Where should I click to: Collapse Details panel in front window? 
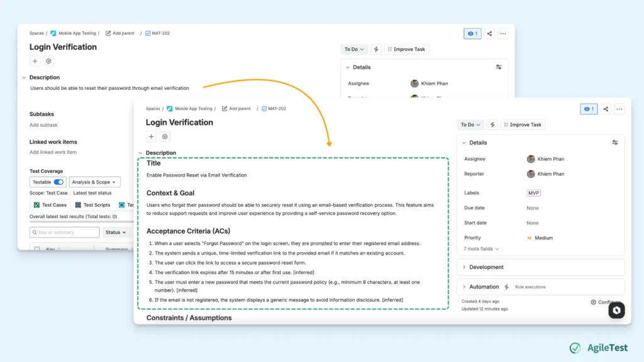pos(464,143)
